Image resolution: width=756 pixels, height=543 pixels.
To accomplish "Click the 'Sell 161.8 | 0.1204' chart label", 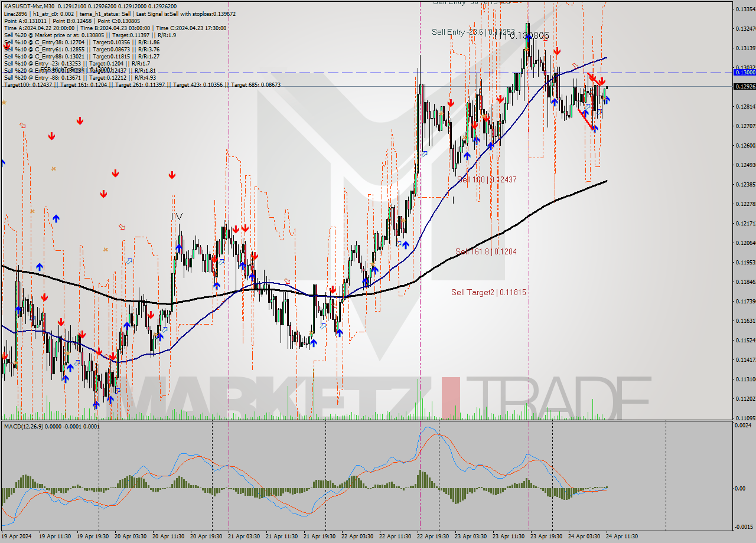I will pos(486,251).
